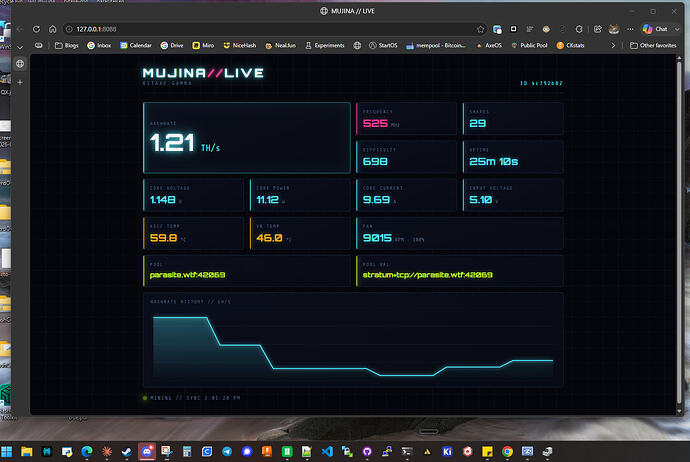This screenshot has height=462, width=690.
Task: Click the hashrate history chart
Action: click(353, 340)
